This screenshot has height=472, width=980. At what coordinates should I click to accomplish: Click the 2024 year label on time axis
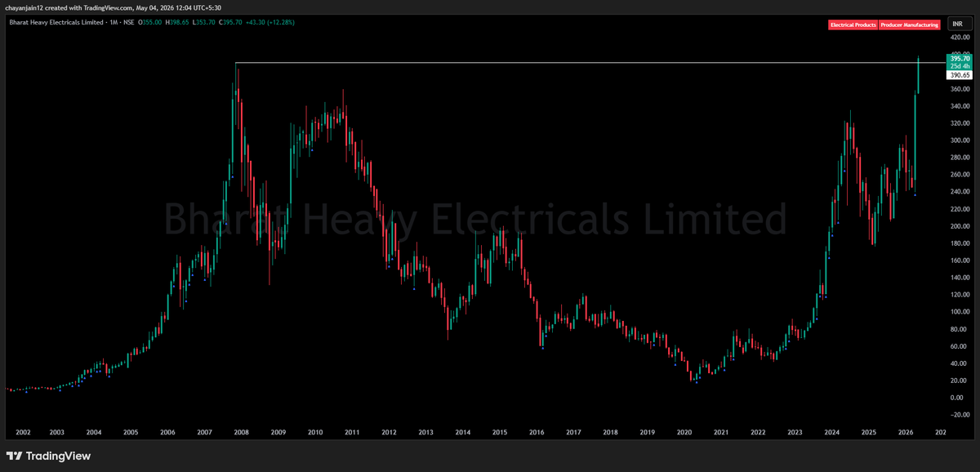tap(832, 432)
